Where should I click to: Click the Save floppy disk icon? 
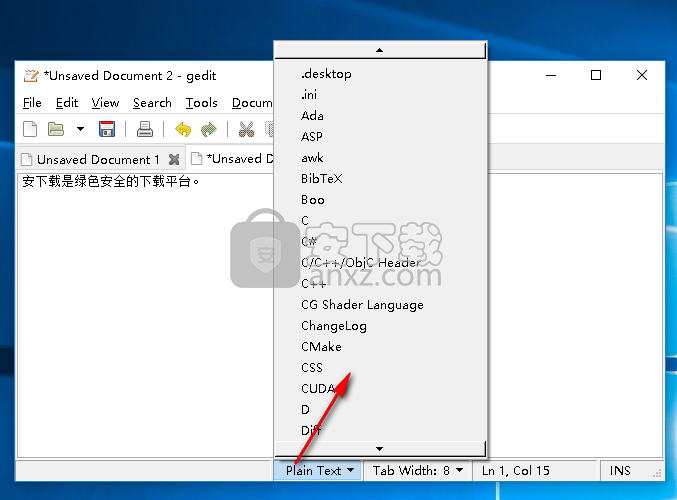pos(107,129)
